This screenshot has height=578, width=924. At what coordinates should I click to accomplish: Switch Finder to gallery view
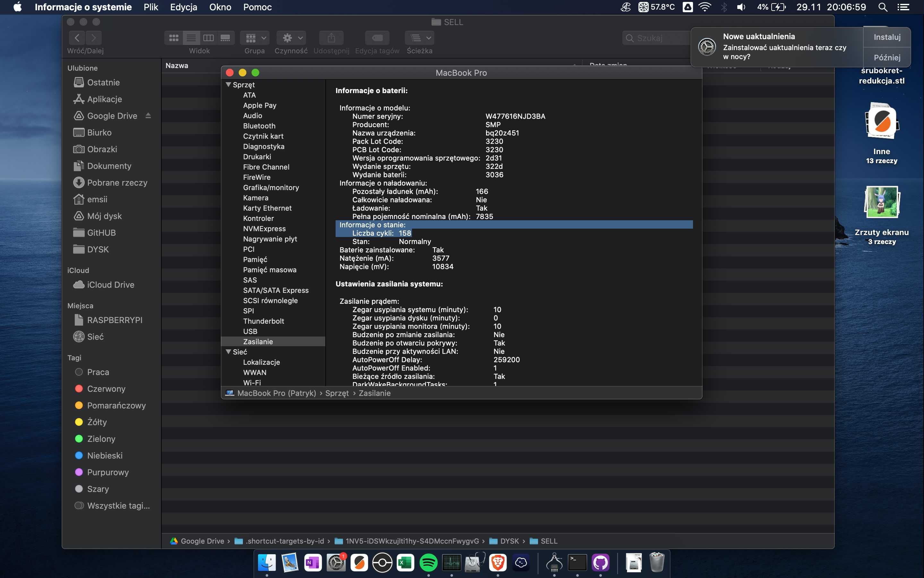pos(226,38)
